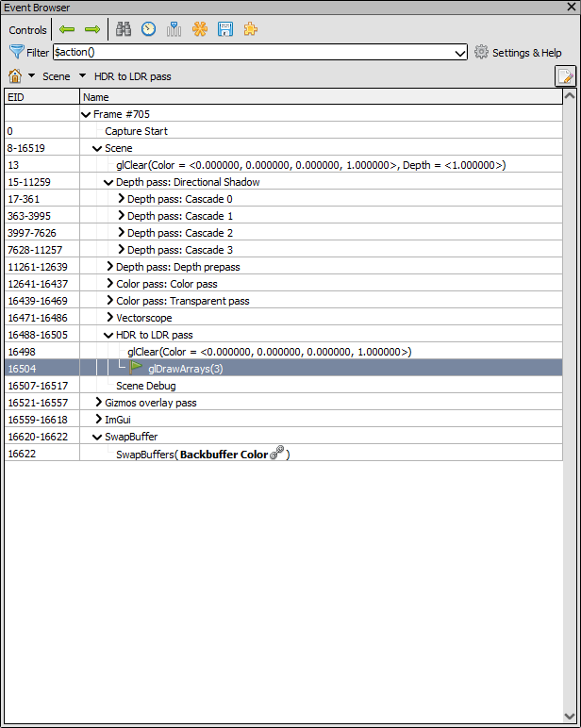Viewport: 581px width, 728px height.
Task: Select Scene in the breadcrumb bar
Action: coord(56,76)
